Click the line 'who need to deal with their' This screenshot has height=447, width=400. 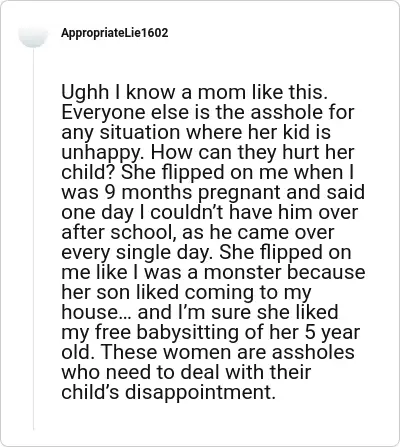(186, 372)
